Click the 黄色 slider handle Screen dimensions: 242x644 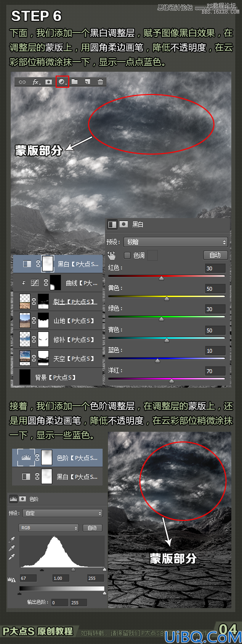click(167, 298)
